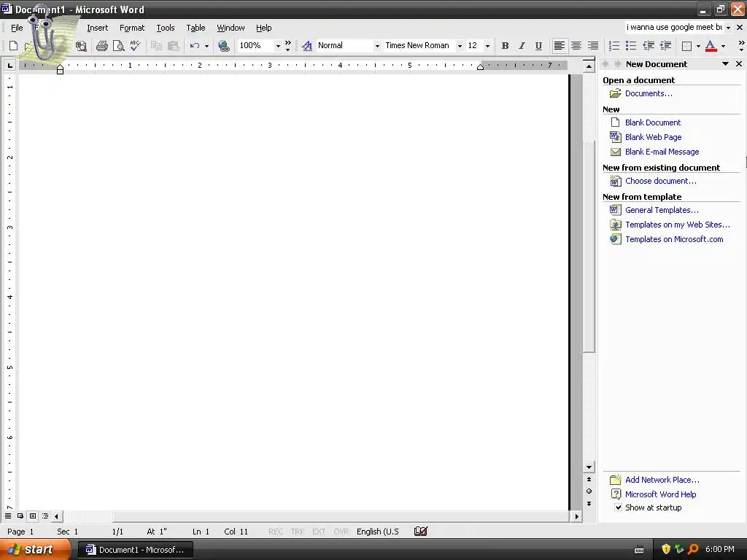Open the Tools menu

pyautogui.click(x=166, y=28)
